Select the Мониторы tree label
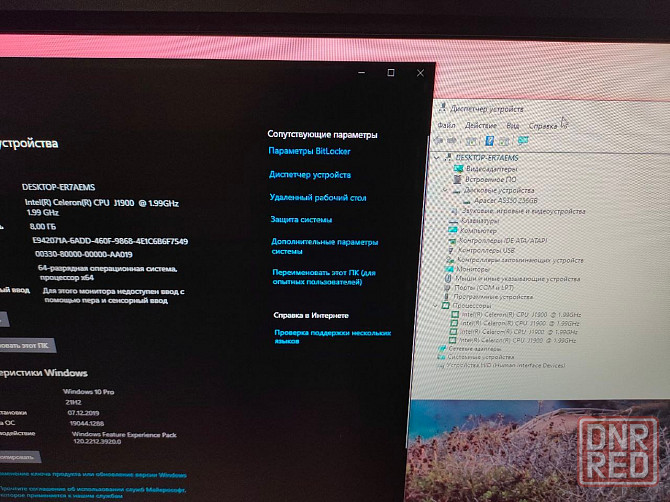Image resolution: width=670 pixels, height=502 pixels. pos(473,269)
